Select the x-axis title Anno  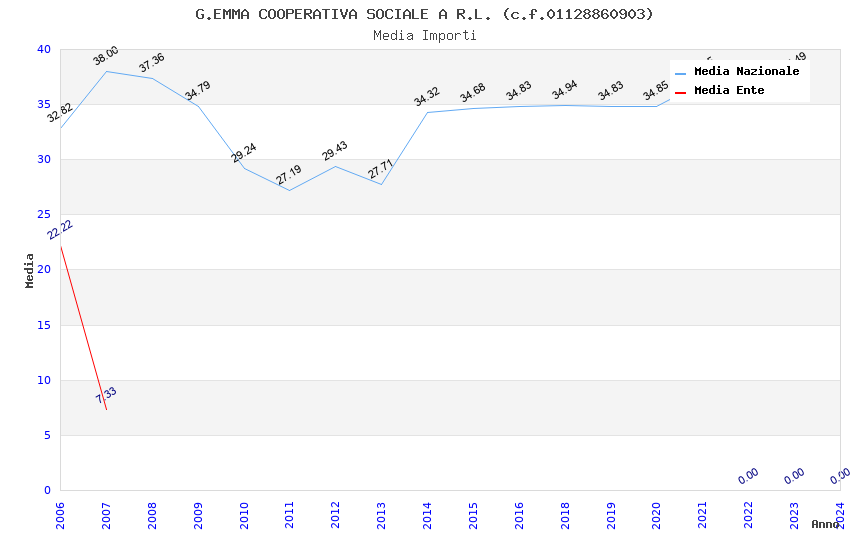(x=825, y=524)
